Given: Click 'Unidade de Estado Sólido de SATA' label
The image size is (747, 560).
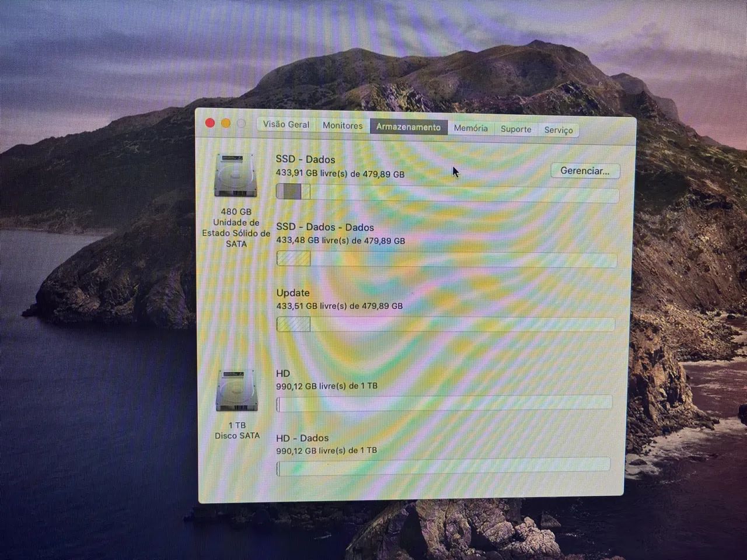Looking at the screenshot, I should click(236, 233).
